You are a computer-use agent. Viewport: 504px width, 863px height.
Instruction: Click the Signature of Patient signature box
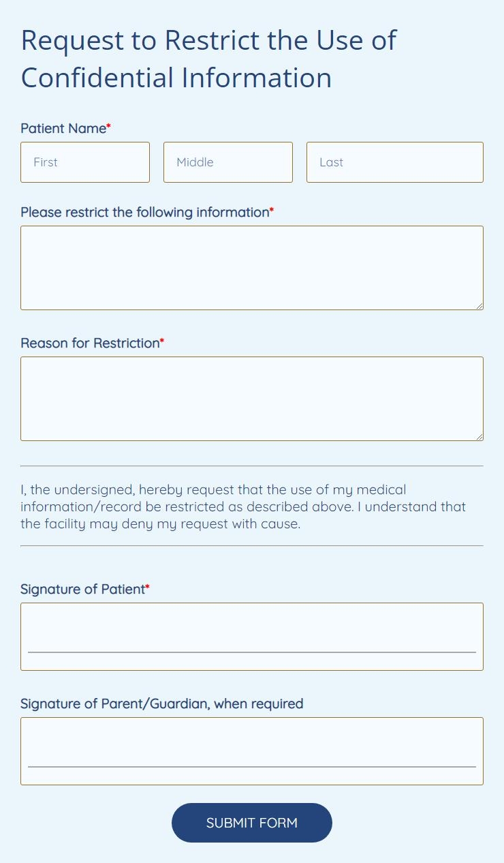click(x=252, y=631)
